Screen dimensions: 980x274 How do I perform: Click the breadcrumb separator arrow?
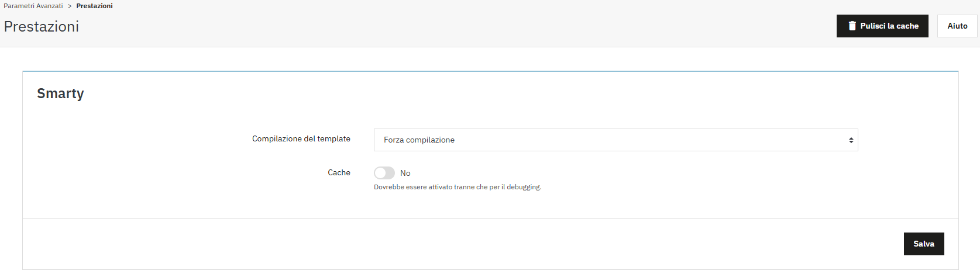click(70, 6)
